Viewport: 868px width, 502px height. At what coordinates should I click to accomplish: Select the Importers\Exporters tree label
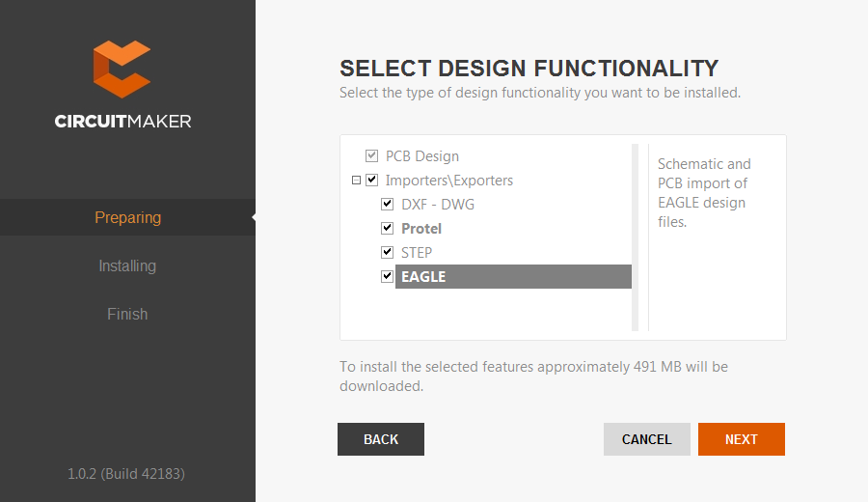[449, 181]
